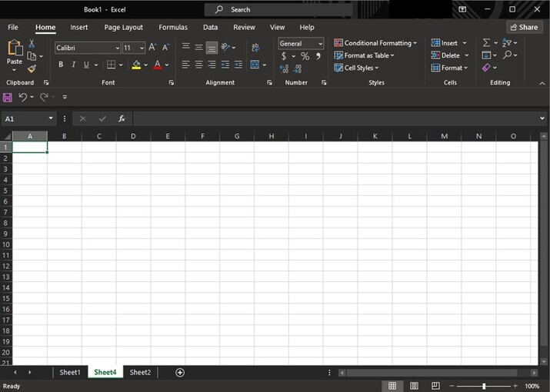Select the Sheet1 tab
This screenshot has width=550, height=392.
click(x=70, y=372)
